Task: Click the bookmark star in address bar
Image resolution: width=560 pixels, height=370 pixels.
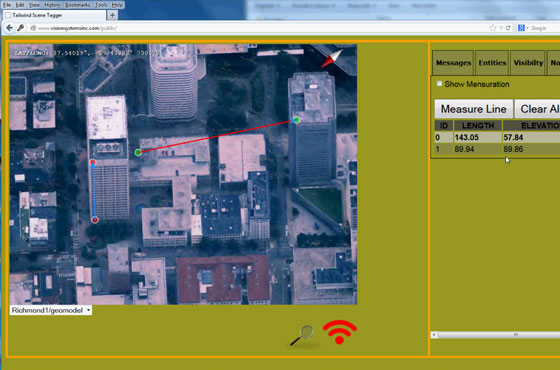Action: [493, 28]
